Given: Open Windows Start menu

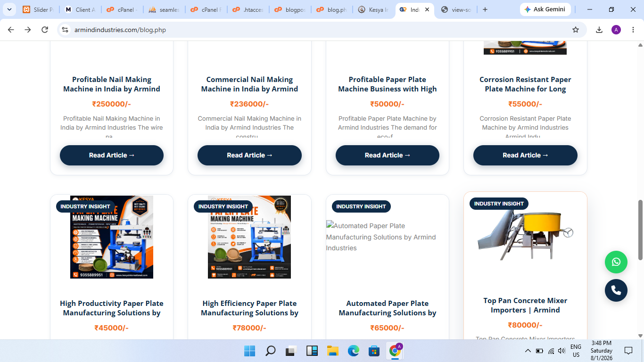Looking at the screenshot, I should (x=249, y=351).
